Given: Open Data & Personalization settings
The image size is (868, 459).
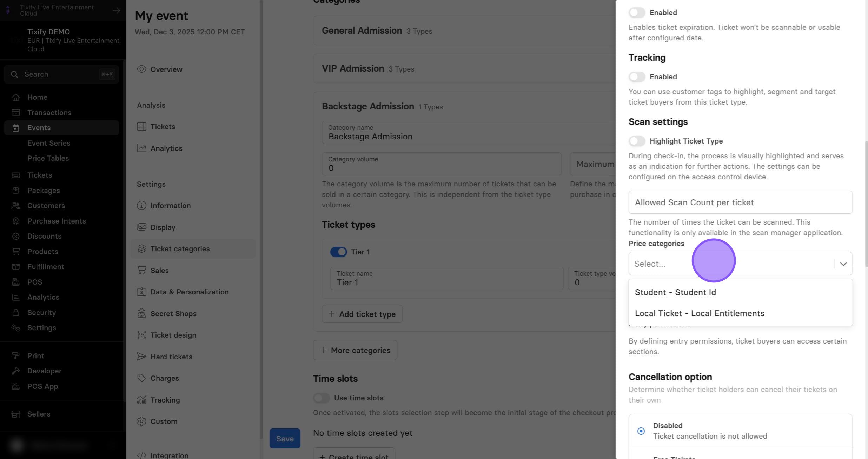Looking at the screenshot, I should click(x=193, y=292).
